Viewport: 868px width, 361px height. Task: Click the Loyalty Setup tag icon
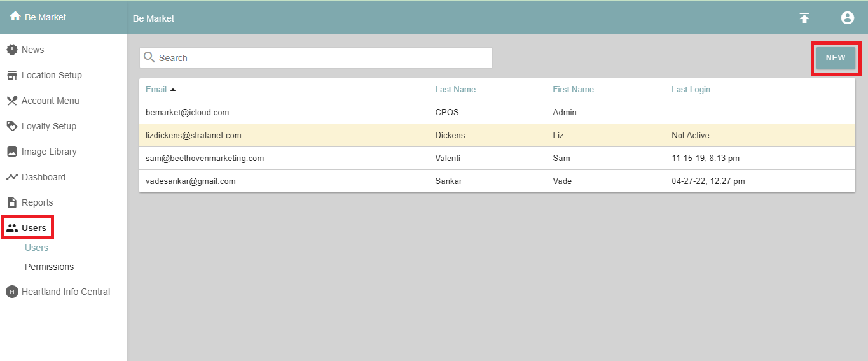pyautogui.click(x=11, y=126)
